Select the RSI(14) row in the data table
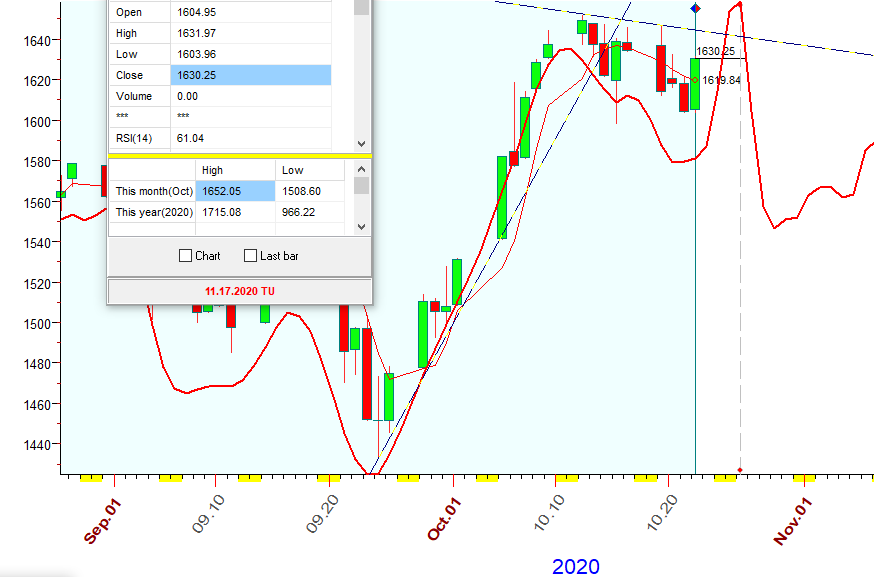Screen dimensions: 874x577 click(x=220, y=138)
